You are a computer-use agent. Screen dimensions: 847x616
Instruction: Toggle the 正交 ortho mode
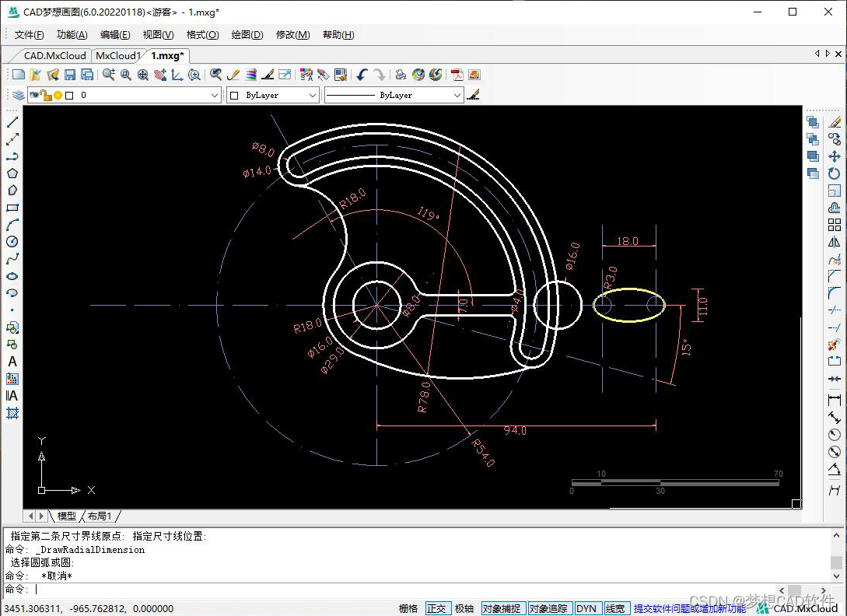click(x=436, y=608)
